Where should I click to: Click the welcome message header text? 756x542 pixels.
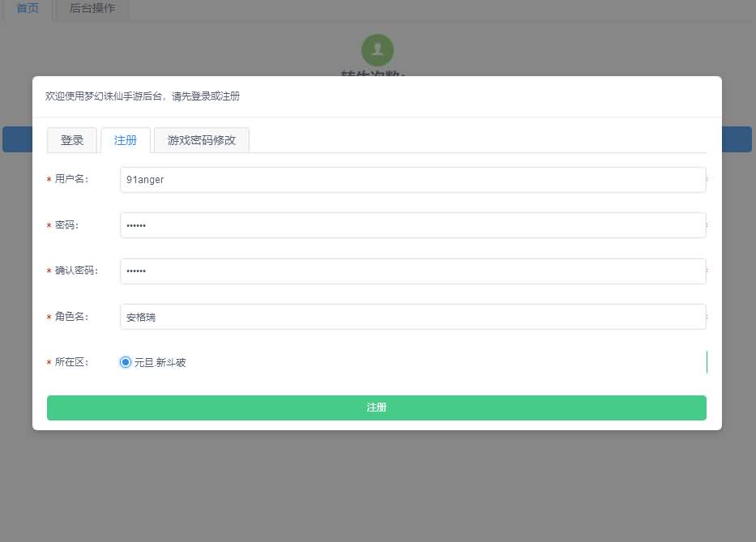[143, 96]
